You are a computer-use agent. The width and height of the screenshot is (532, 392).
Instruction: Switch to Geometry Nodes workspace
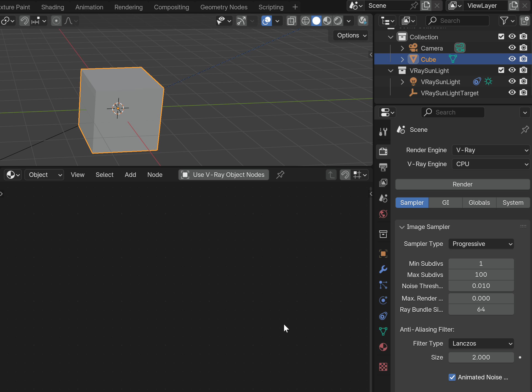click(224, 7)
